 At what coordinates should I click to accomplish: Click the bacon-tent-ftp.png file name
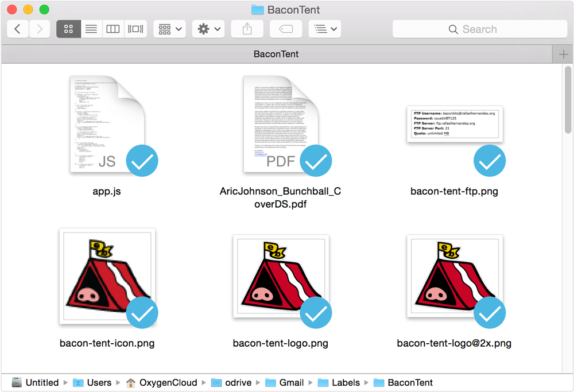[454, 192]
